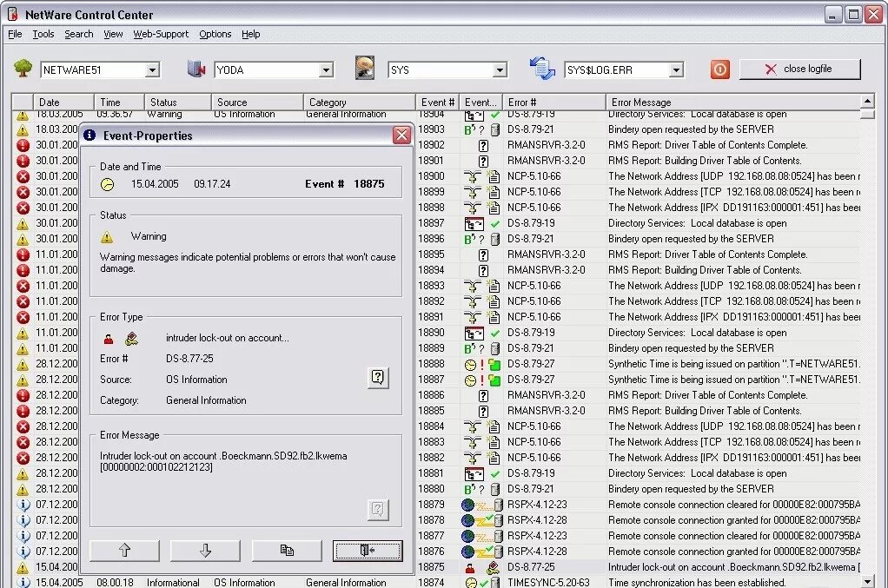The image size is (888, 588).
Task: Close dialog using the exit door button
Action: tap(368, 550)
